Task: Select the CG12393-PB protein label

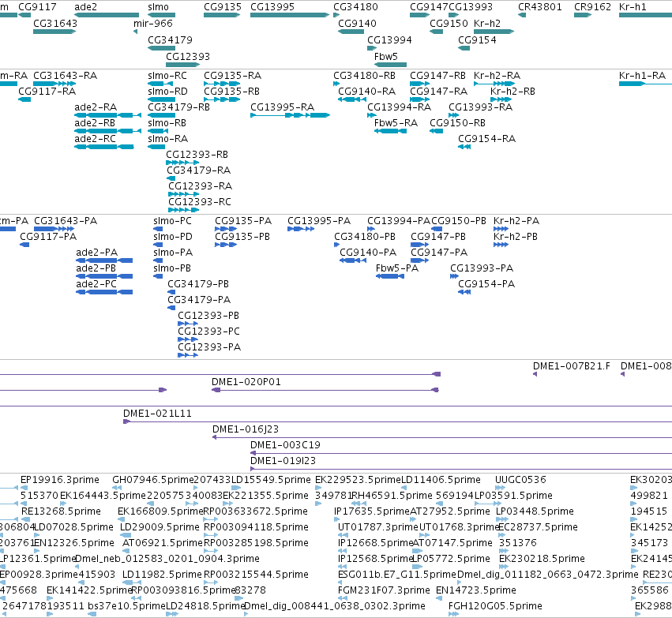Action: (208, 316)
